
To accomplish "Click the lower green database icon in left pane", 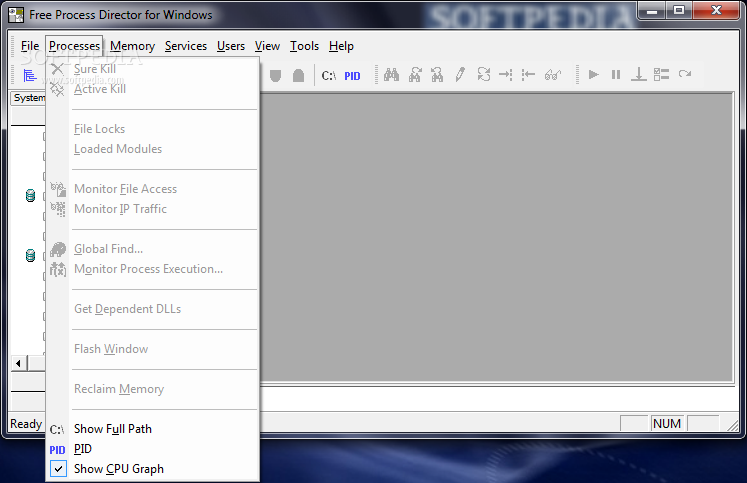I will point(30,256).
